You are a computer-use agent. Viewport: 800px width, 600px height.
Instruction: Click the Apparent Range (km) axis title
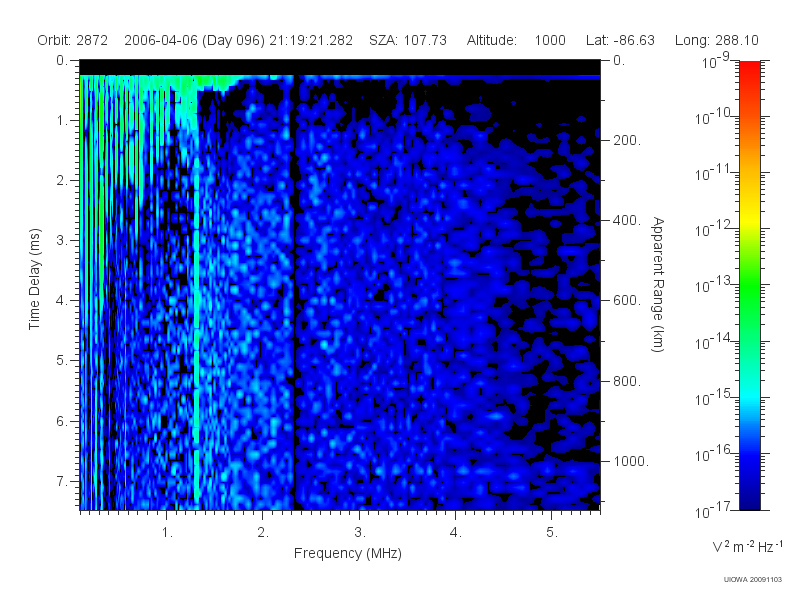(x=658, y=284)
